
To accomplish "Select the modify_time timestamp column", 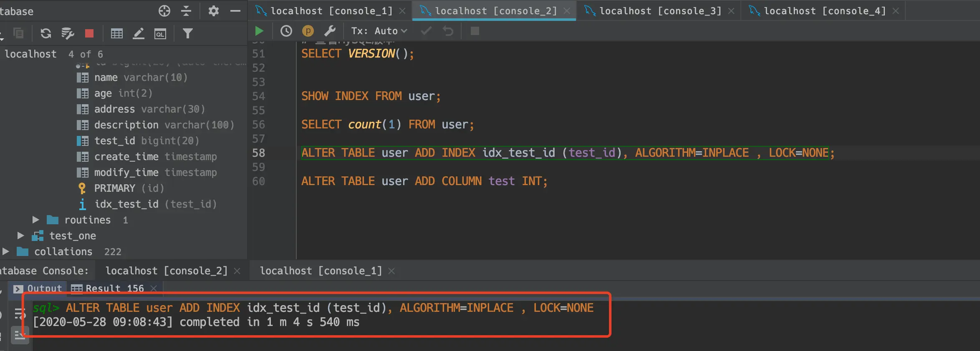I will coord(147,173).
